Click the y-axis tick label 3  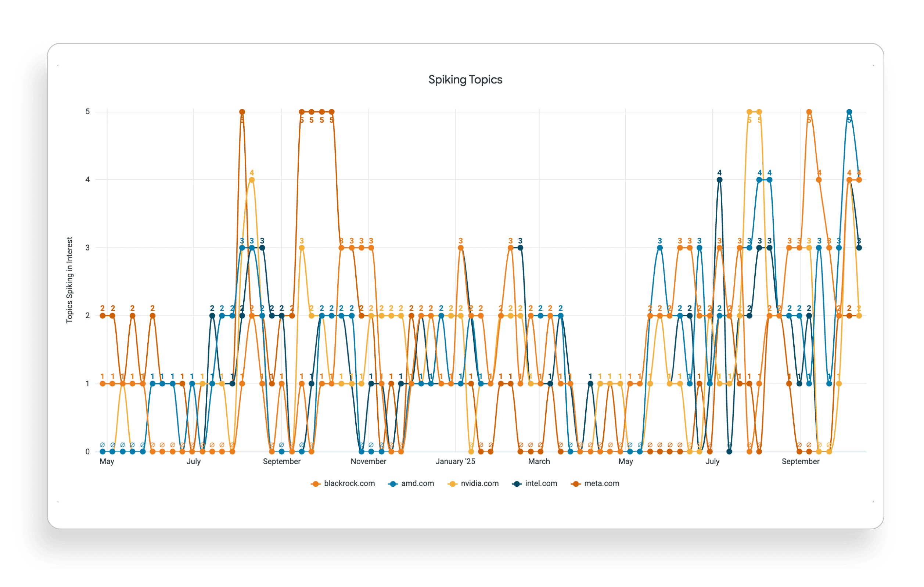tap(87, 248)
